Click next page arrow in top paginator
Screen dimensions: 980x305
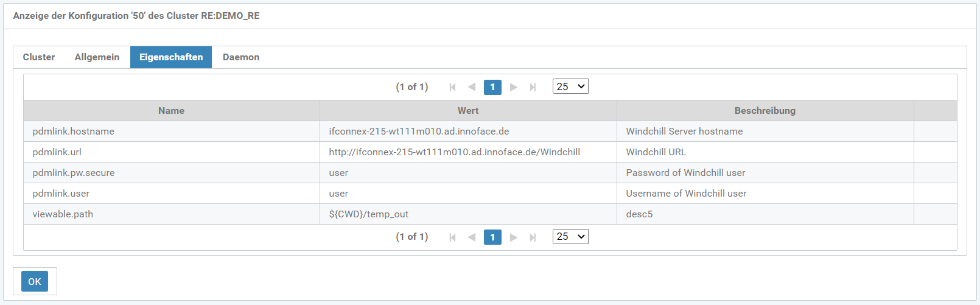tap(514, 87)
